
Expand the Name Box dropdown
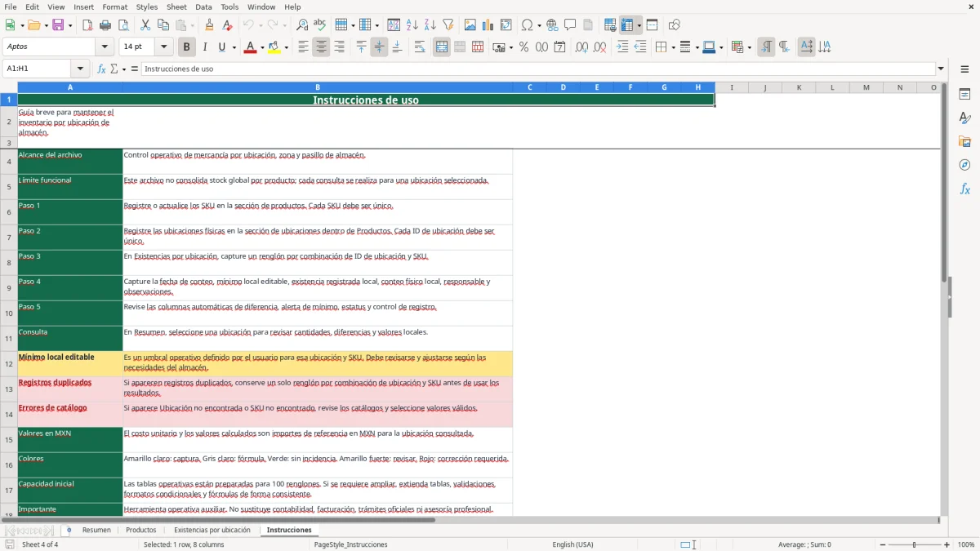click(80, 69)
